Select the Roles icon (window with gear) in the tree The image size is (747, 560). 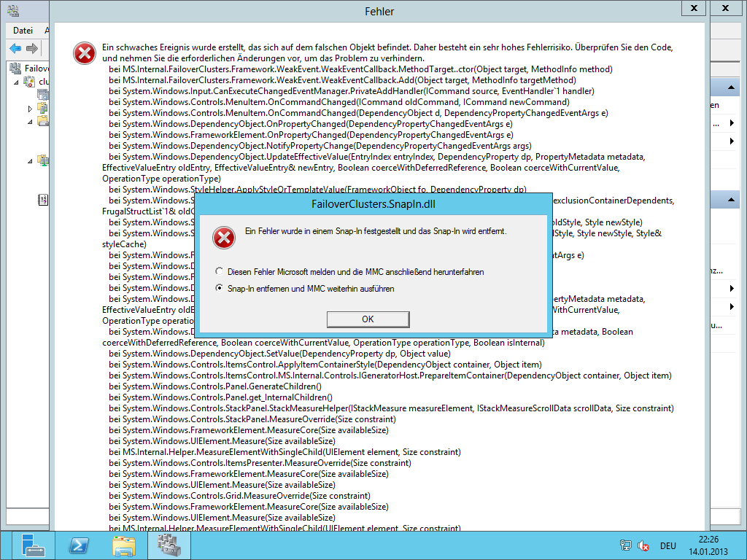tap(43, 94)
